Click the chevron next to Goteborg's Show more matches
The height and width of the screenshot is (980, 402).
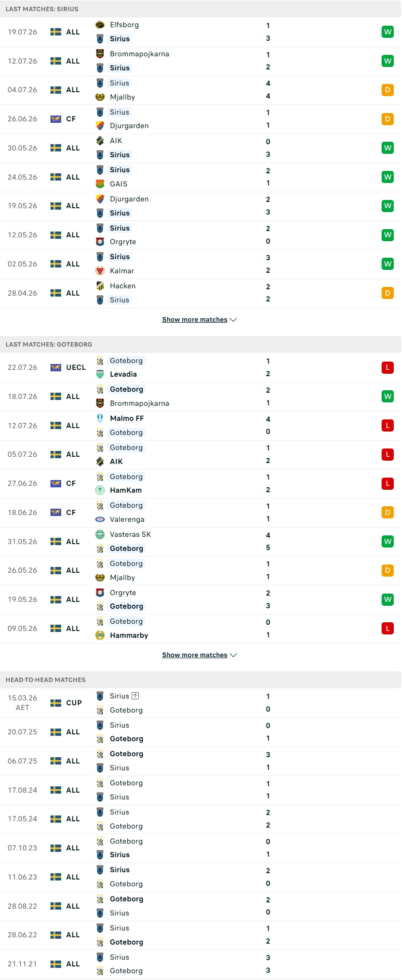point(234,655)
